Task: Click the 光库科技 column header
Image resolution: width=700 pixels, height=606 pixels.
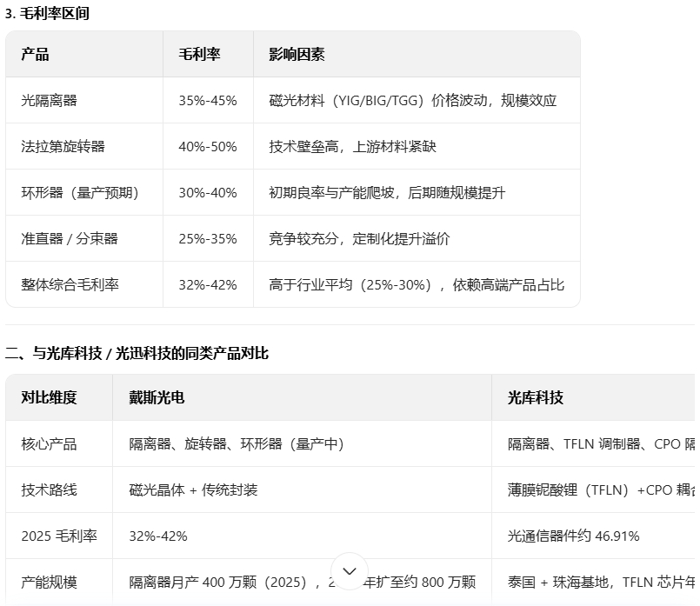Action: pyautogui.click(x=536, y=398)
